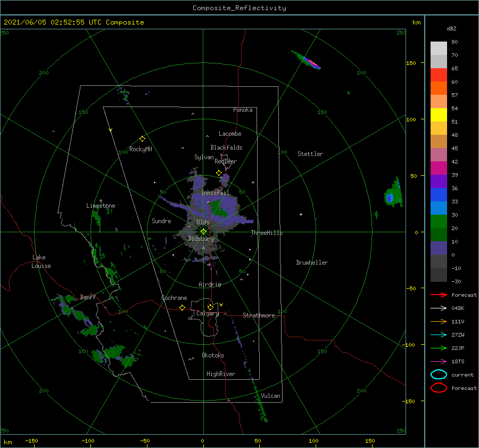The height and width of the screenshot is (448, 479).
Task: Click the yellow diamond marker near RockyMH
Action: (142, 139)
